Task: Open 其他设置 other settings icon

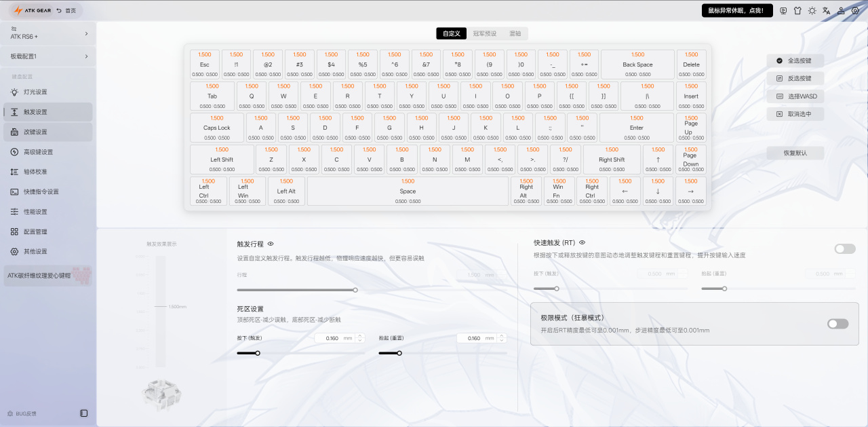Action: 14,251
